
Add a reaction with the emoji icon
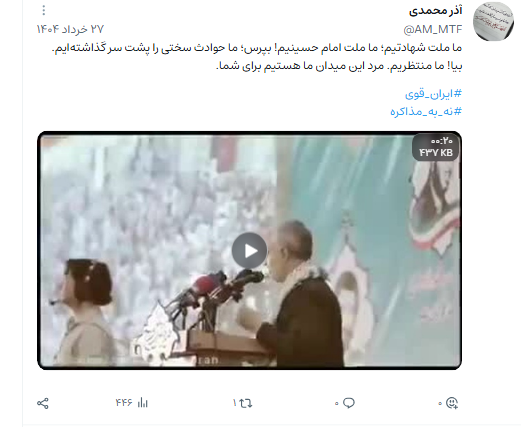(x=452, y=403)
